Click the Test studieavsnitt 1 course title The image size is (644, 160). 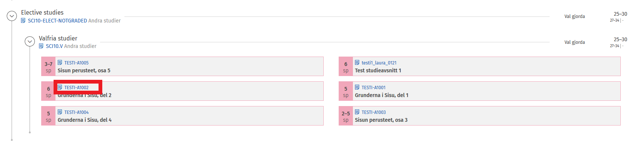coord(378,70)
